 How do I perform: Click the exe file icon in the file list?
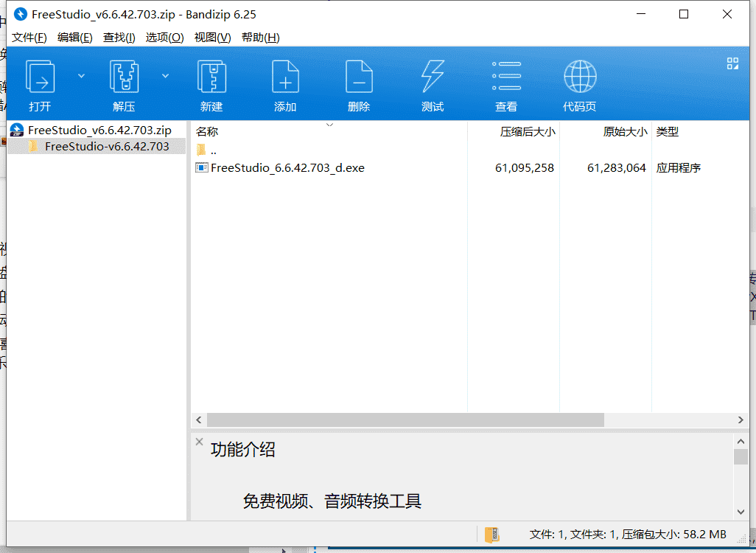(202, 167)
